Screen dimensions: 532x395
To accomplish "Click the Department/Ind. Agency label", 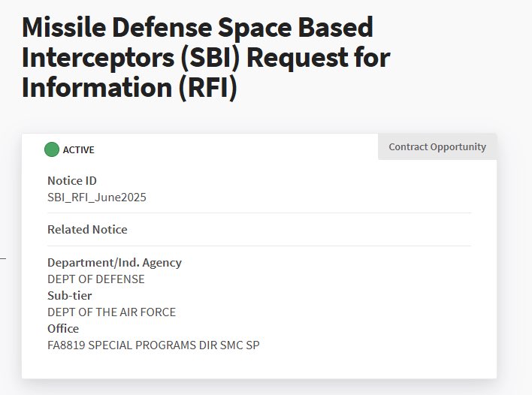I will coord(114,263).
